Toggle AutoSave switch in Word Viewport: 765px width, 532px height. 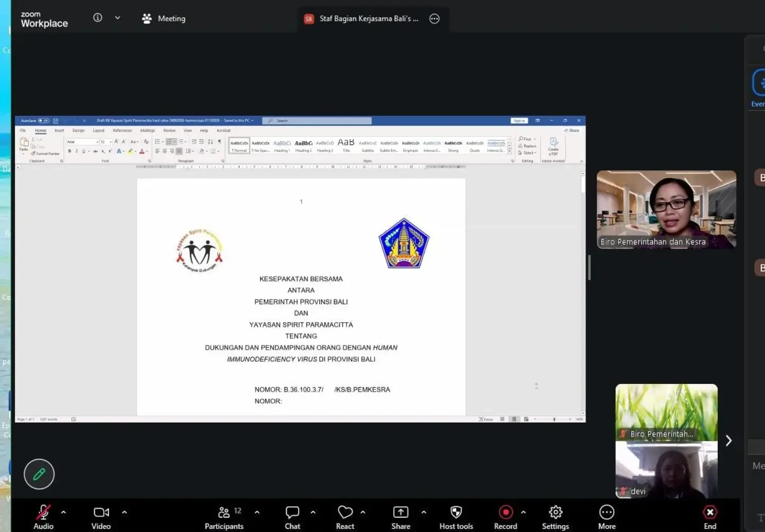[44, 121]
